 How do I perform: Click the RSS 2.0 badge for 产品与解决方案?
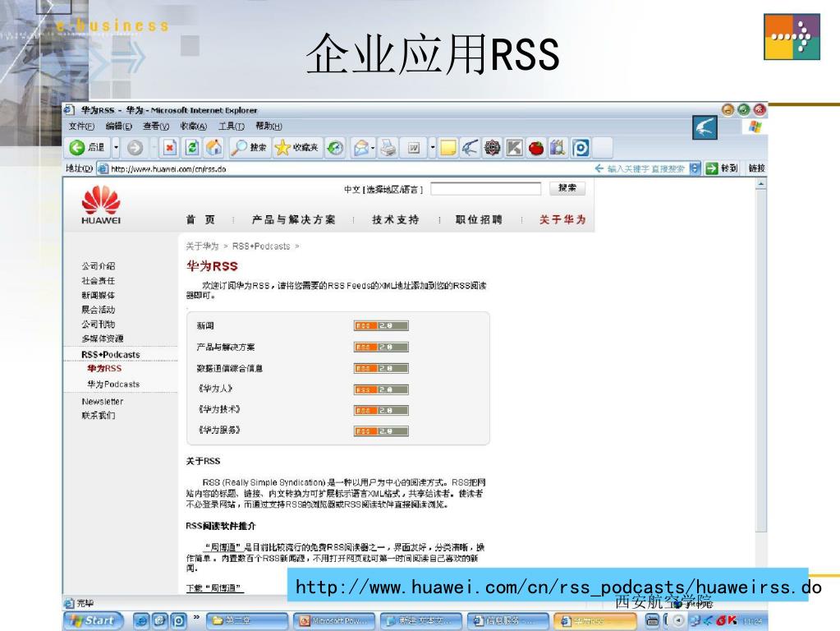(x=381, y=347)
